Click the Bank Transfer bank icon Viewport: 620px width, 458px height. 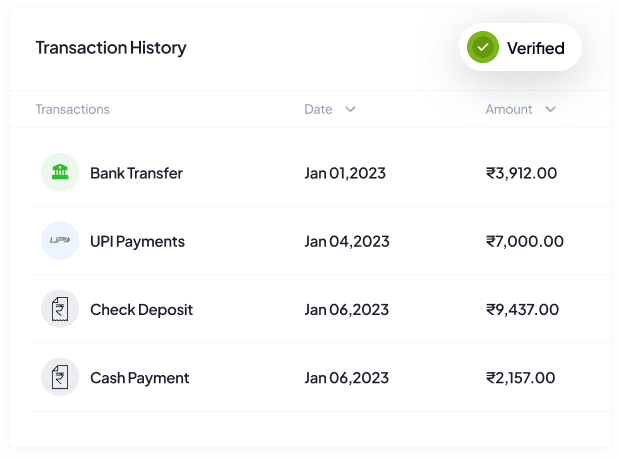click(60, 172)
